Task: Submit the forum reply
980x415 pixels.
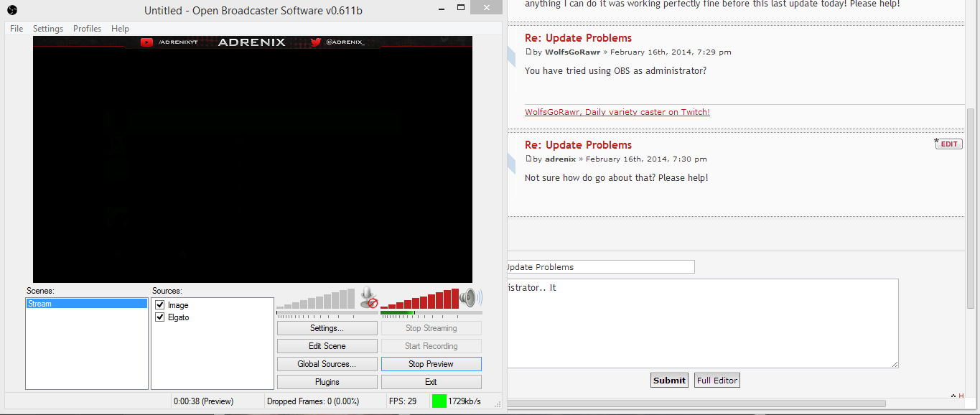Action: click(669, 381)
